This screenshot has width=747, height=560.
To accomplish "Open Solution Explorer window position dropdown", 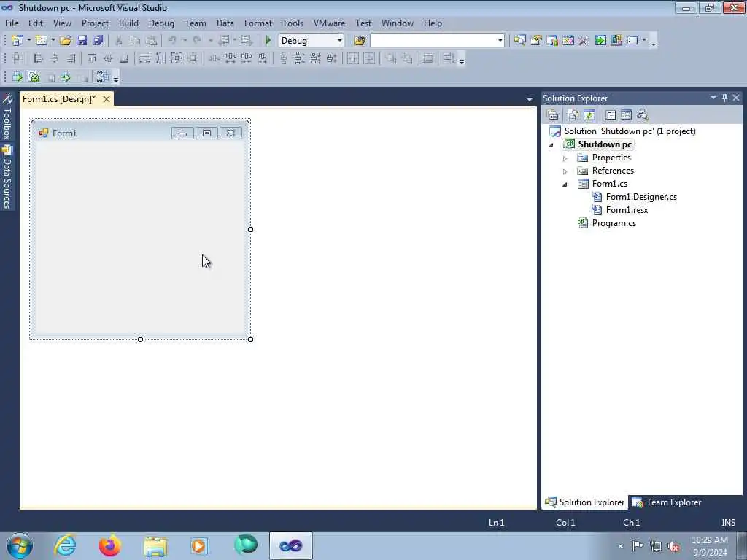I will click(x=713, y=98).
